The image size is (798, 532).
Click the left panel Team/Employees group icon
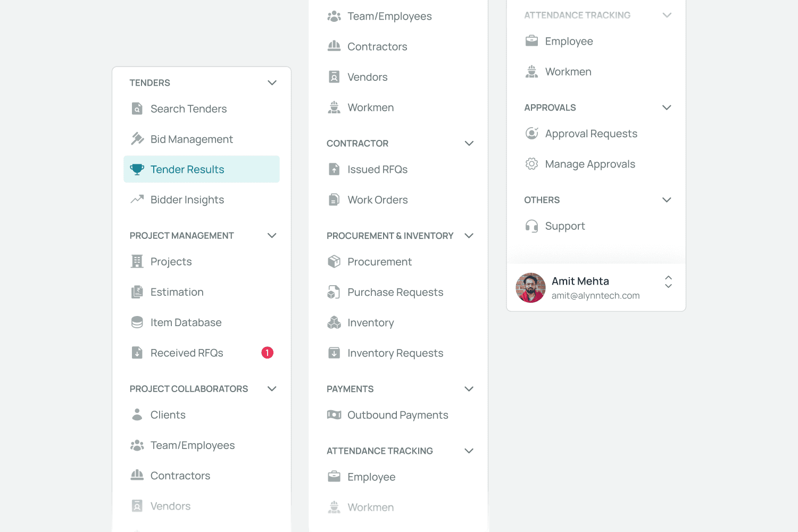pos(137,445)
